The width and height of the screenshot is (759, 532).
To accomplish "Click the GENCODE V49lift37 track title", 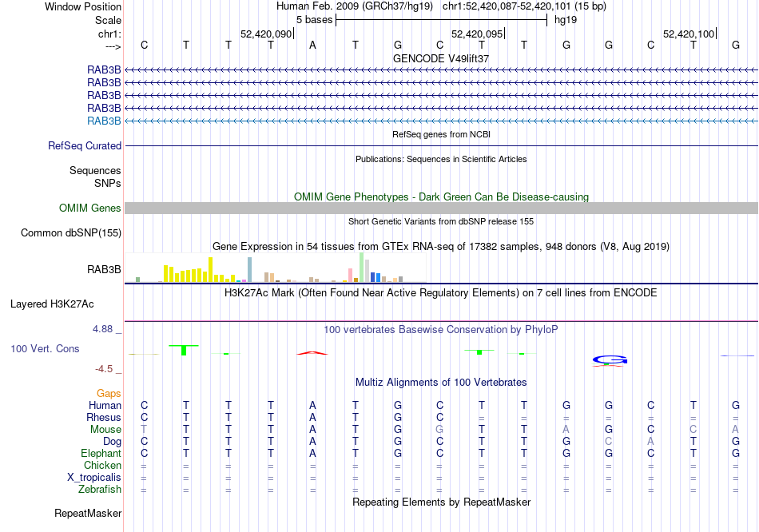I will coord(441,58).
